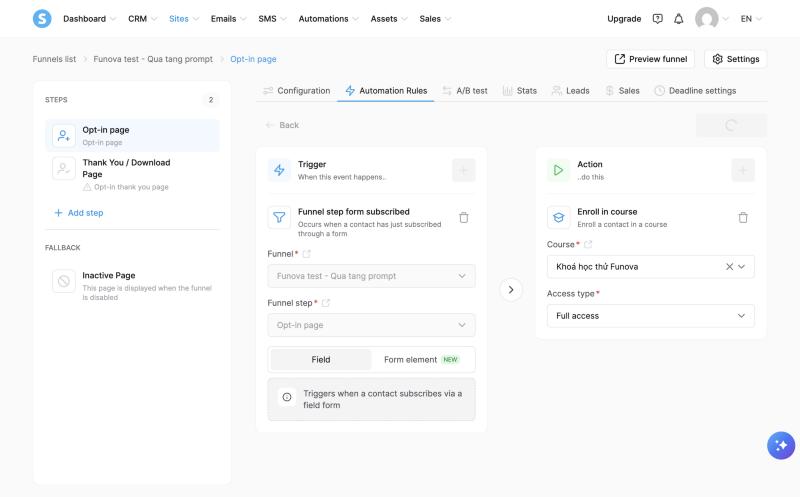
Task: Open the Funnel step dropdown
Action: (371, 325)
